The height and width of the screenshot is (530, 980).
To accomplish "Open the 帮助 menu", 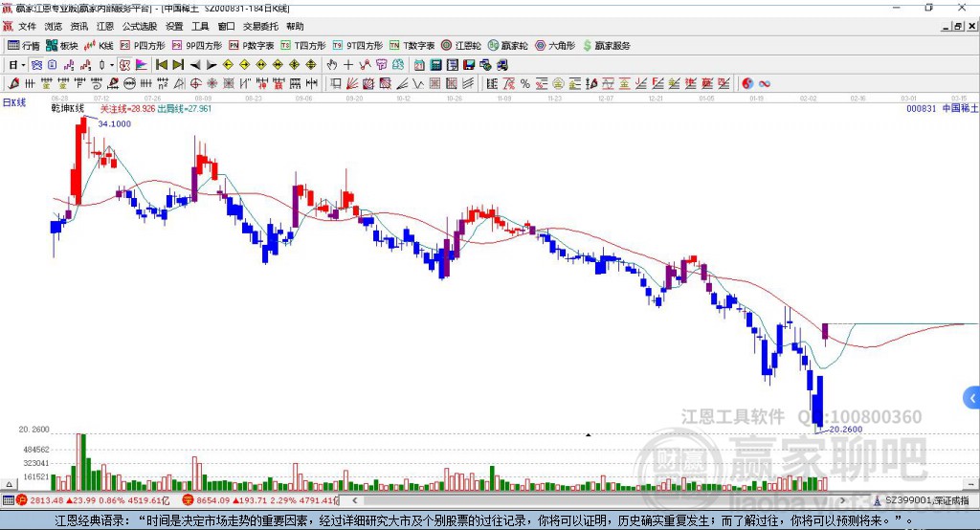I will [295, 26].
